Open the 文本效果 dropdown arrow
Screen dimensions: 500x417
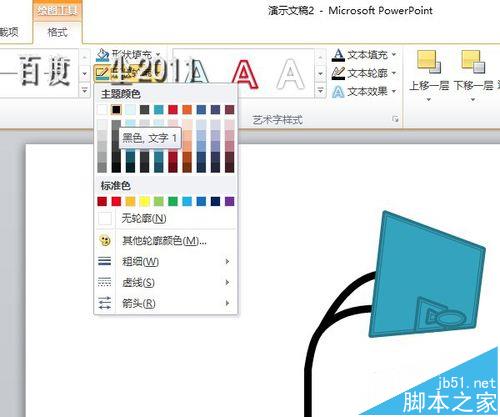(394, 91)
